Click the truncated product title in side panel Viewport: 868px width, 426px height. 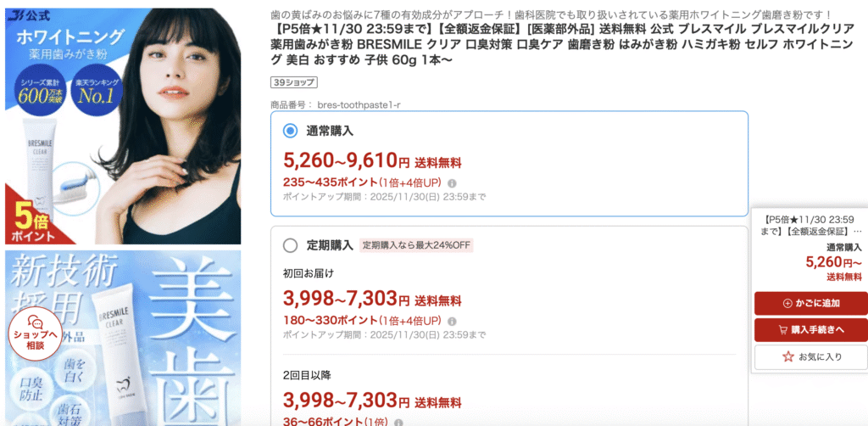pyautogui.click(x=810, y=225)
